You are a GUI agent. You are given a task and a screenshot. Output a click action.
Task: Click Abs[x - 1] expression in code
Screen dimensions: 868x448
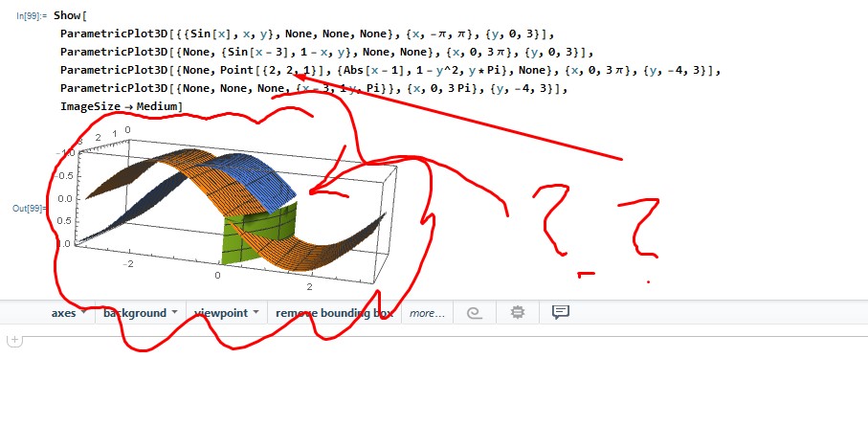coord(374,70)
